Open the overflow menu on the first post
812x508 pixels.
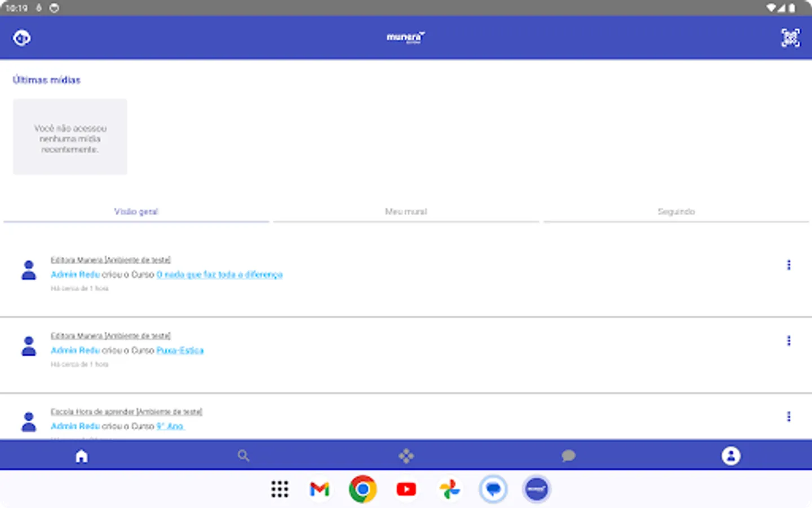(x=788, y=265)
